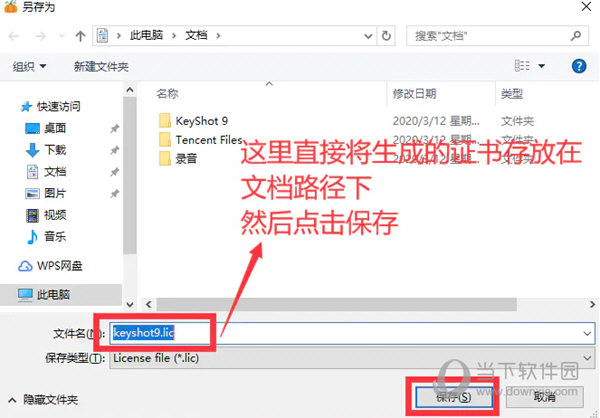This screenshot has height=418, width=600.
Task: Click the horizontal scroll right arrow
Action: coord(592,305)
